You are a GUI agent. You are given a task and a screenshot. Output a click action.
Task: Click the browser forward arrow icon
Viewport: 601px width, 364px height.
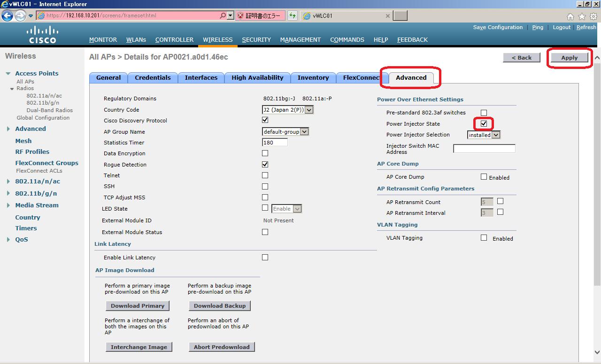(x=20, y=15)
